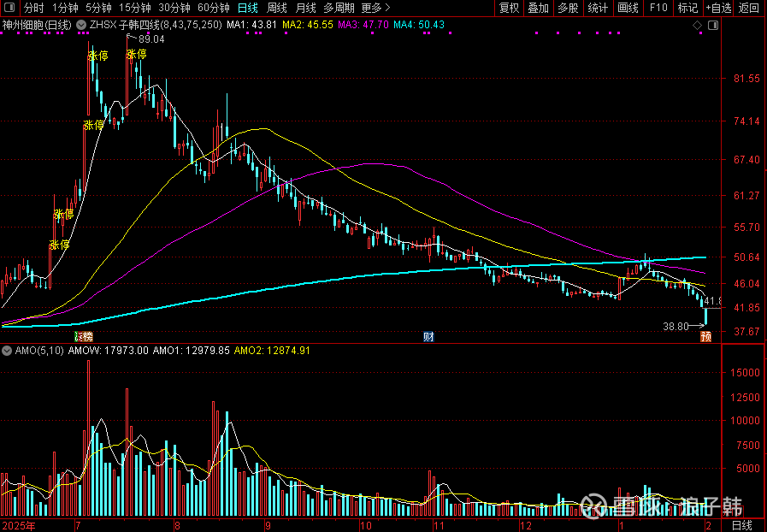Click the 叠加 overlay button

(538, 8)
